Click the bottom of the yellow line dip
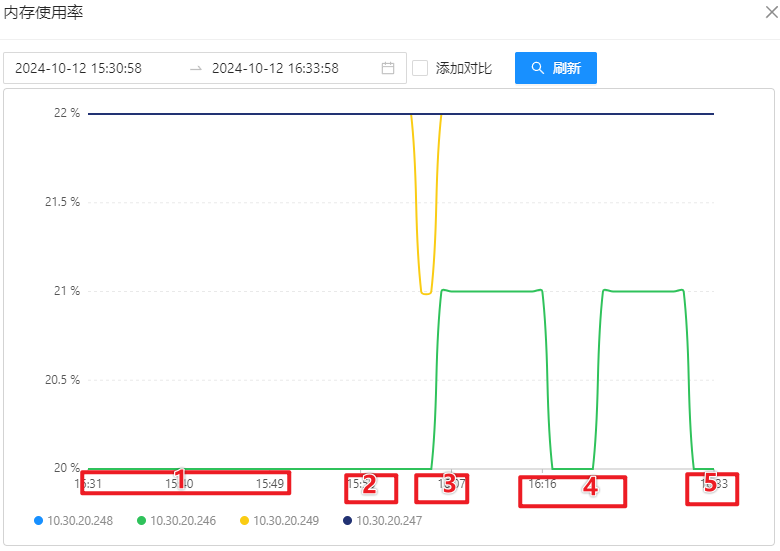Image resolution: width=780 pixels, height=551 pixels. (x=426, y=293)
